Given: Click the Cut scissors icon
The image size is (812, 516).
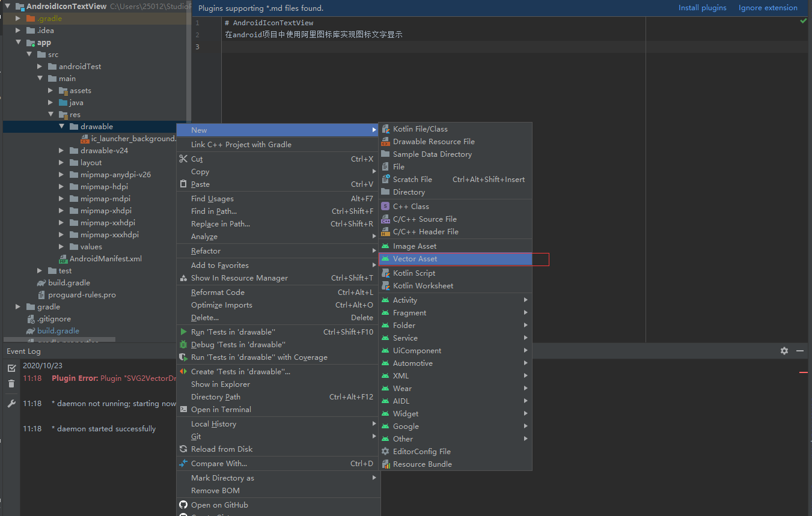Looking at the screenshot, I should tap(184, 159).
